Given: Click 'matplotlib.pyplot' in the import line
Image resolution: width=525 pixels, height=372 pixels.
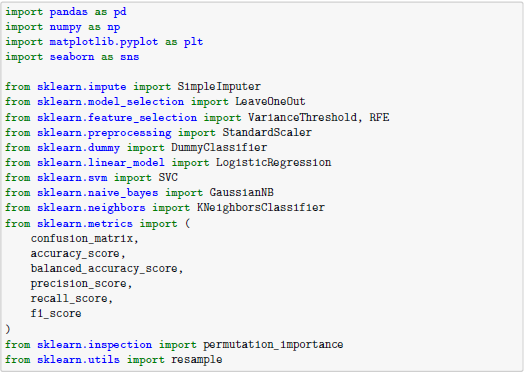Looking at the screenshot, I should [104, 42].
